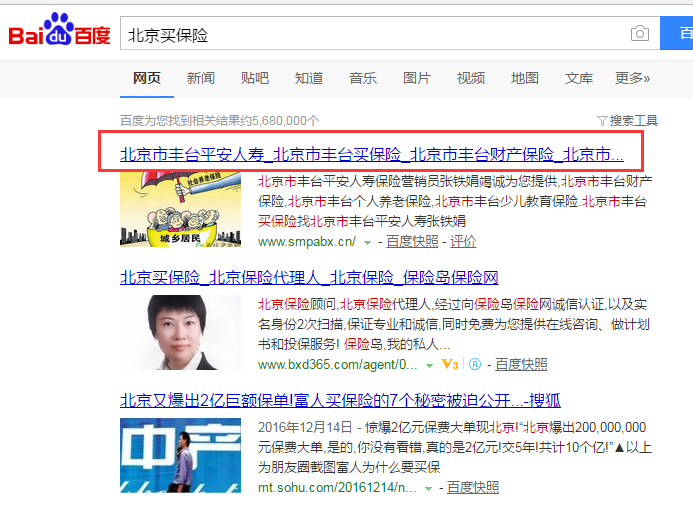Click the pension insurance cartoon thumbnail
The height and width of the screenshot is (509, 693).
(x=180, y=209)
